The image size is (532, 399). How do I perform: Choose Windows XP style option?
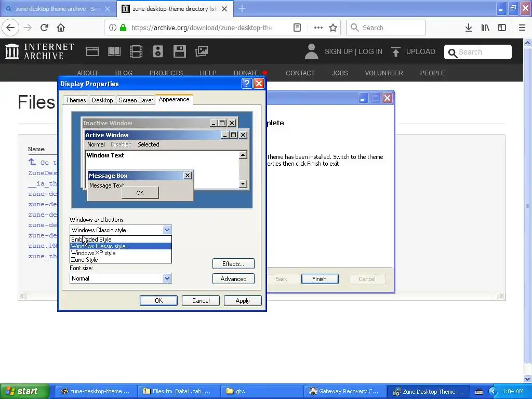(x=121, y=253)
